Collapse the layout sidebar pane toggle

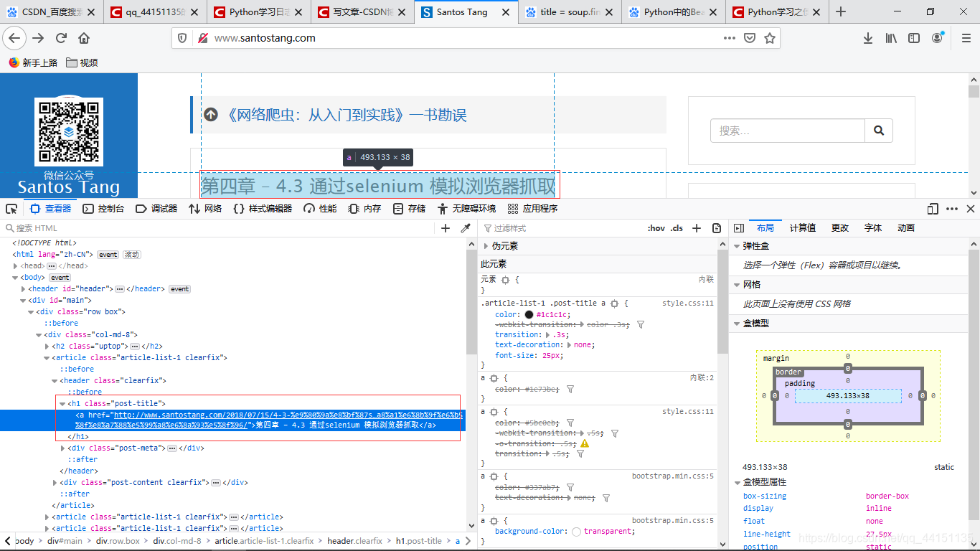coord(738,228)
